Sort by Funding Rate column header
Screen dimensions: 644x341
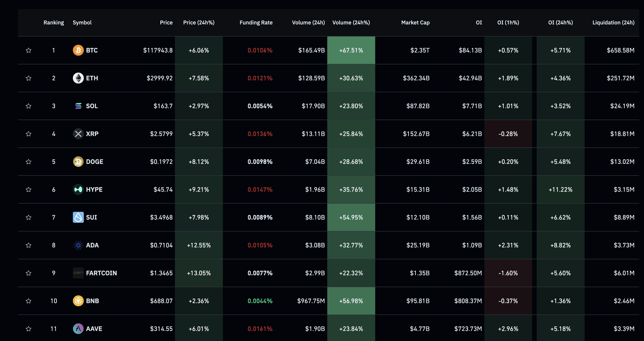(x=256, y=23)
